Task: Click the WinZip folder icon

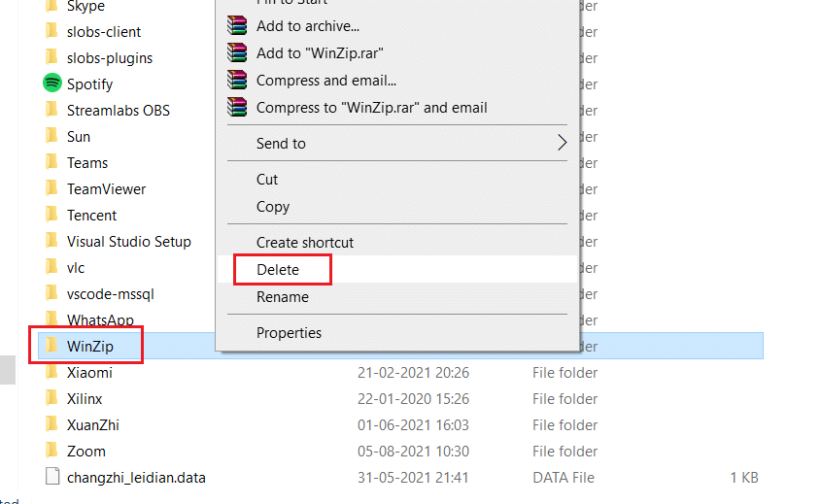Action: coord(52,347)
